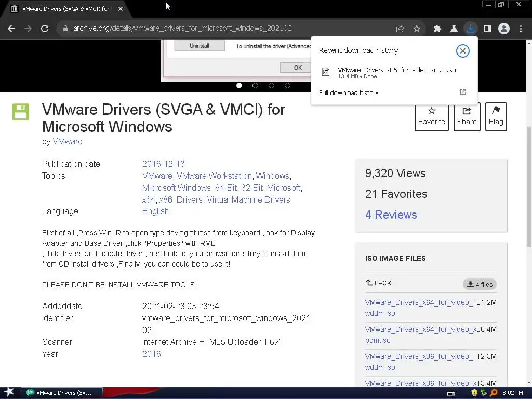Click the Favorite star button
The height and width of the screenshot is (399, 532).
(432, 117)
